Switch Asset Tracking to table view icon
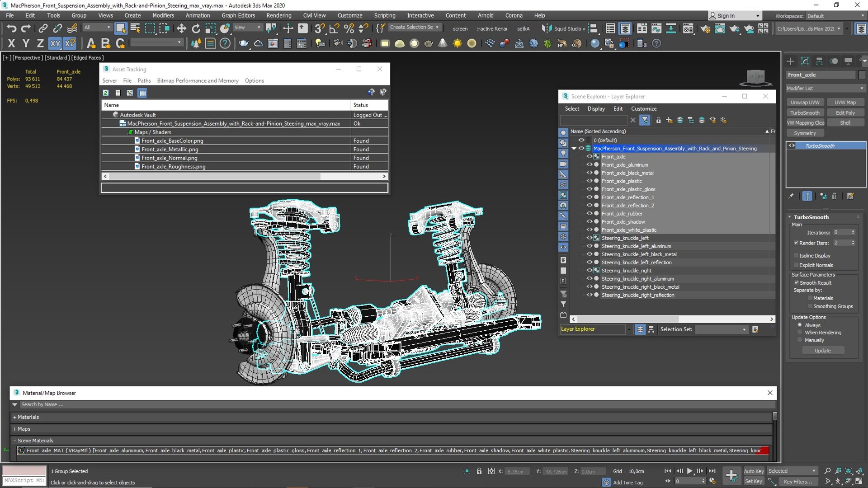This screenshot has height=488, width=868. click(143, 93)
